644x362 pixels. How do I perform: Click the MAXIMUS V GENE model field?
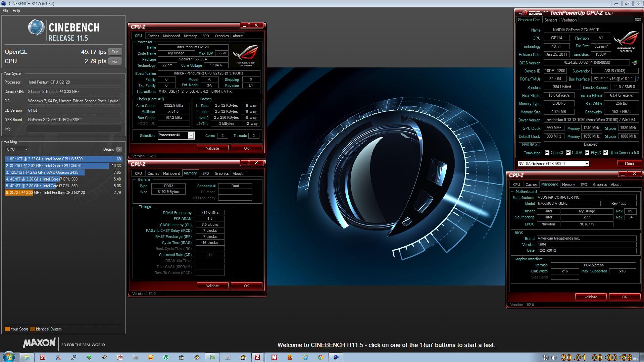point(568,204)
